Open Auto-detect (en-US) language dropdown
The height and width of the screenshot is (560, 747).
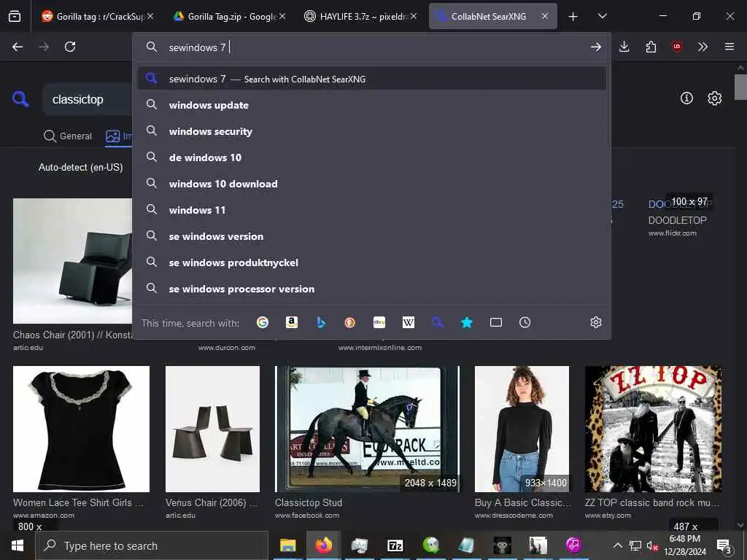pos(80,167)
